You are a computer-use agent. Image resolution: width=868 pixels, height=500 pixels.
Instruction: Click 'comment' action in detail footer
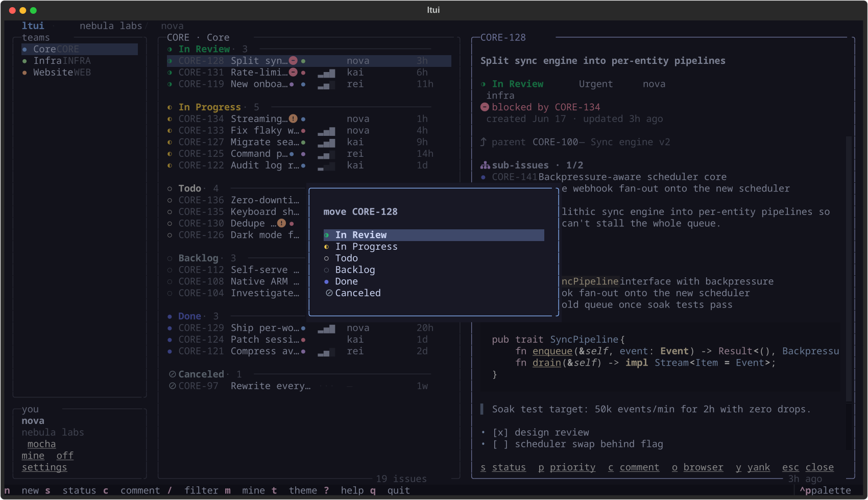(x=634, y=467)
